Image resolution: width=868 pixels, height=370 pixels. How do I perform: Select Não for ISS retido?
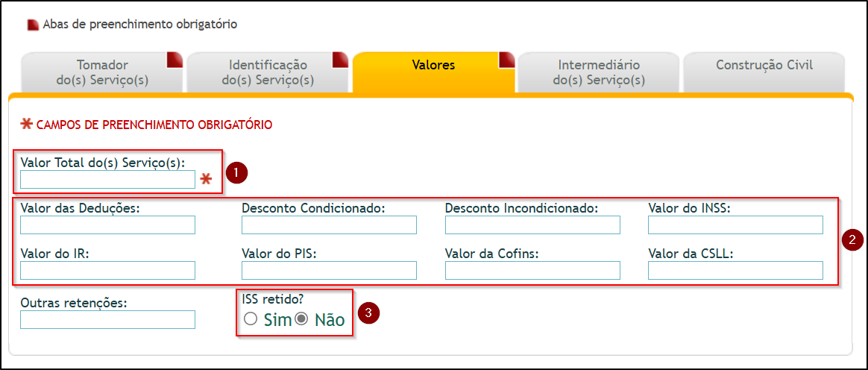302,319
